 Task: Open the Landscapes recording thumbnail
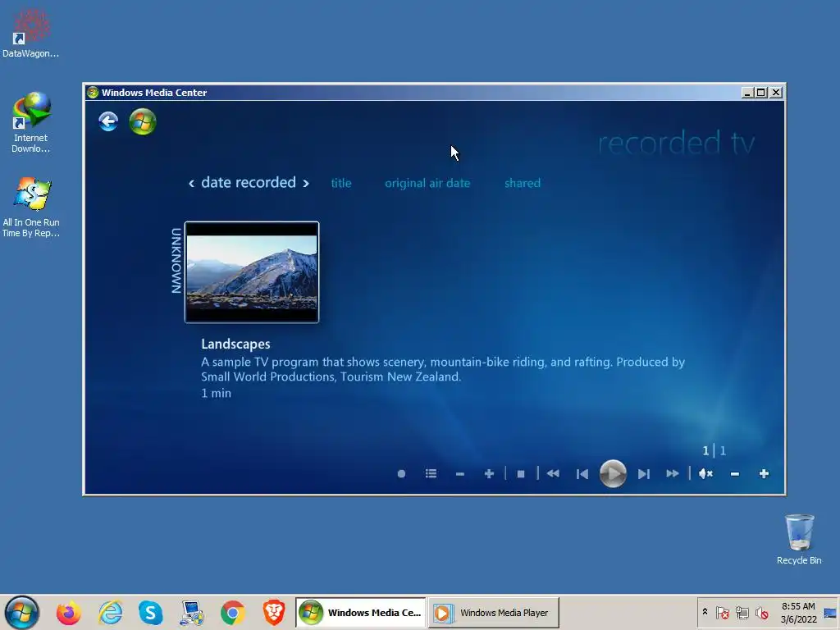pos(252,272)
